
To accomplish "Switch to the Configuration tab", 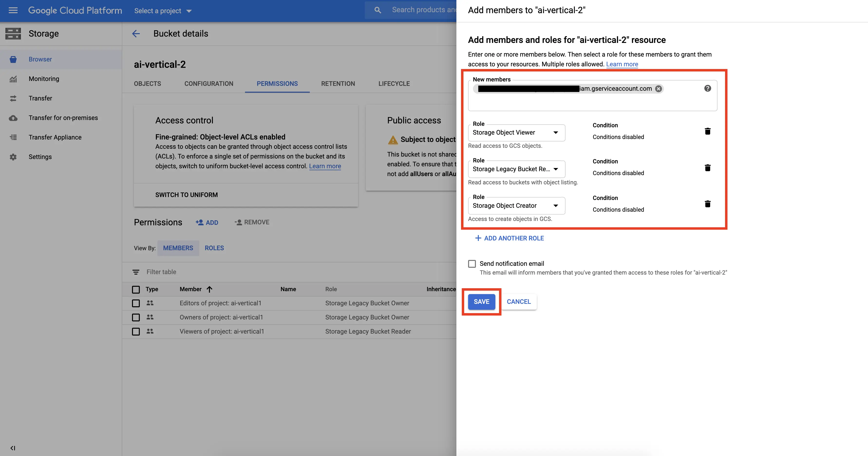I will coord(208,84).
